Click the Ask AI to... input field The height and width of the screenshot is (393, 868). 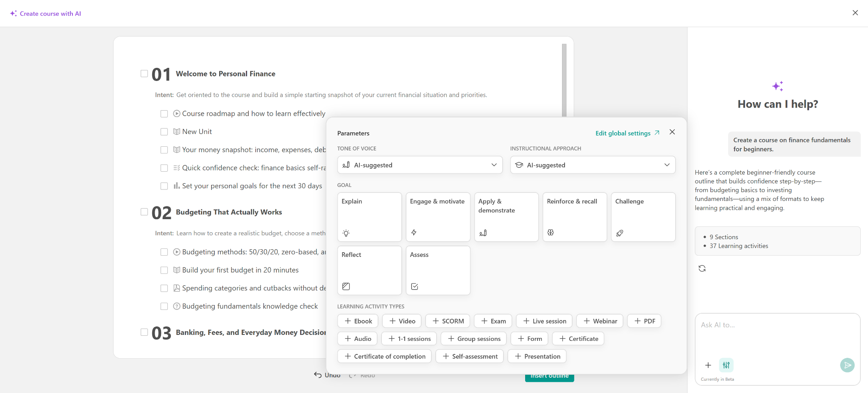pyautogui.click(x=777, y=335)
